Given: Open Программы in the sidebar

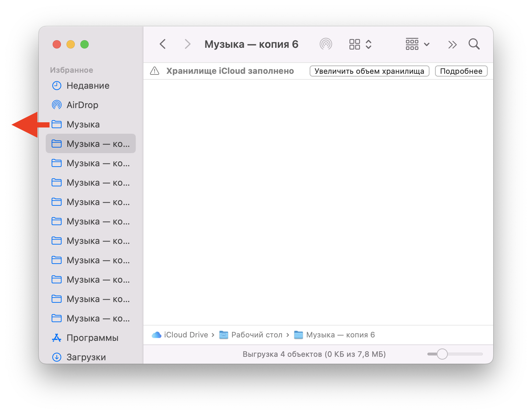Looking at the screenshot, I should click(91, 338).
